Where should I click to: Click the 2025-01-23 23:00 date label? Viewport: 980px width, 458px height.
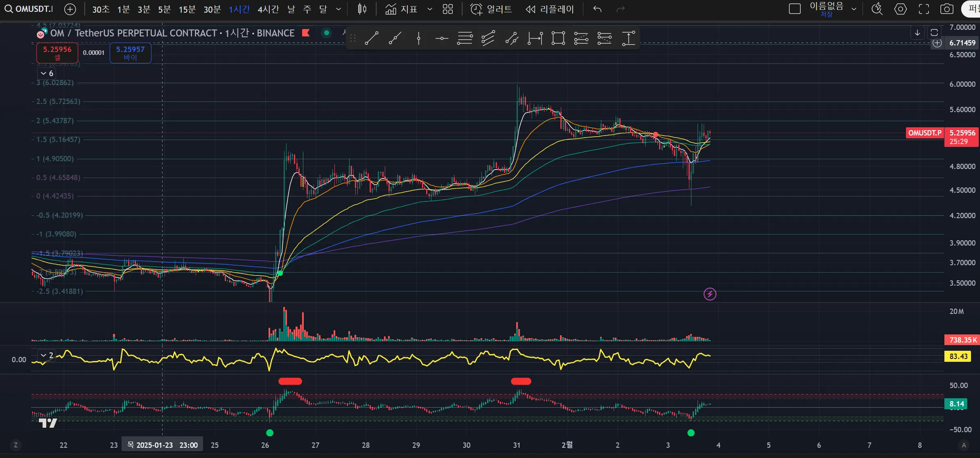[x=163, y=445]
